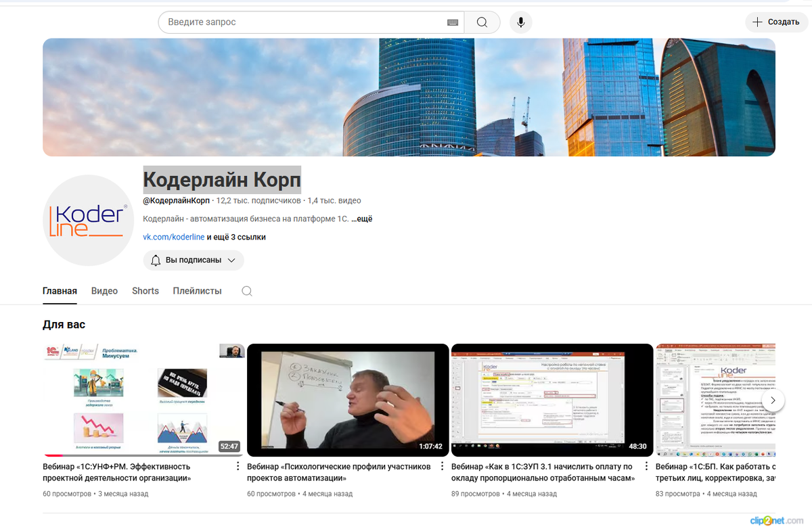Open title Вебинар «1С:УНФ+РМ. Эффективность проектной деятельности»

116,472
